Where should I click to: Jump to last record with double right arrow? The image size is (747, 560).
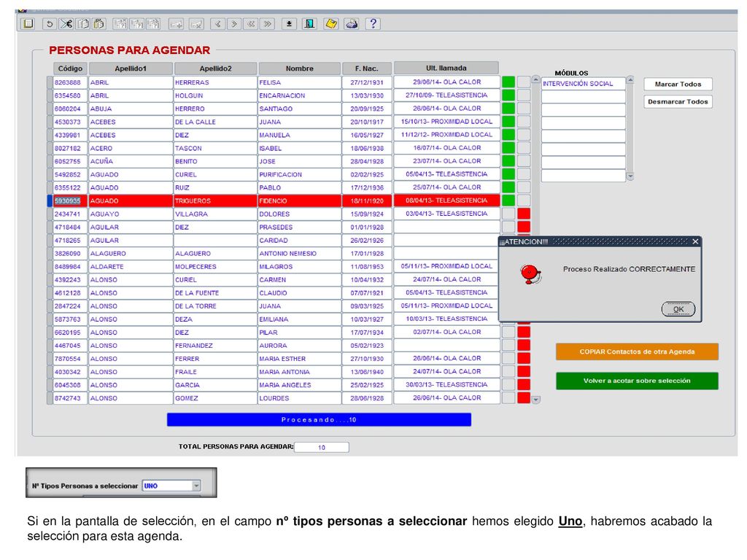[268, 23]
